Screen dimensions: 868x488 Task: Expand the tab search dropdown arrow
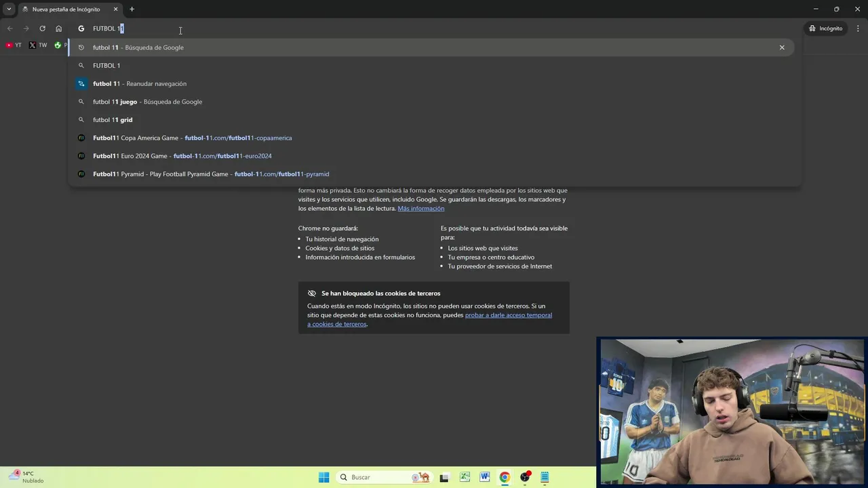(x=9, y=9)
